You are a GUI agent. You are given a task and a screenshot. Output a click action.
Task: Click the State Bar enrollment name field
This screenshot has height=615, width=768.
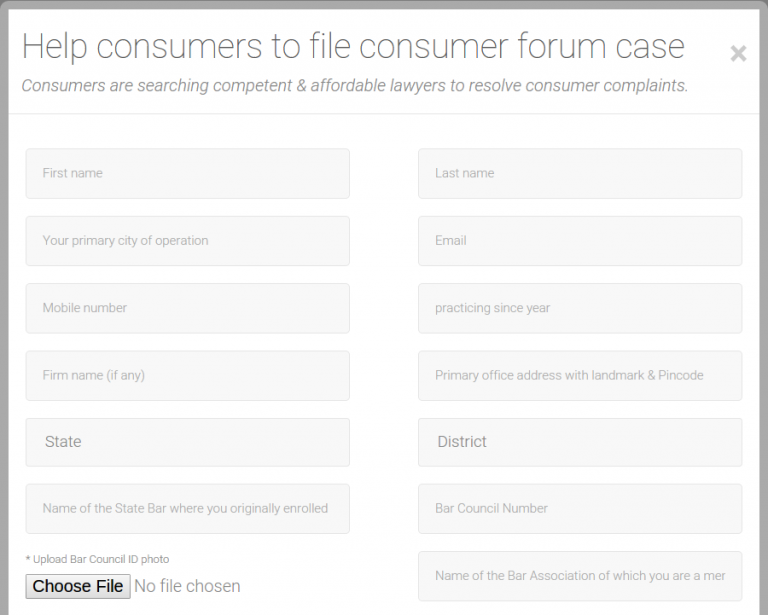[187, 509]
